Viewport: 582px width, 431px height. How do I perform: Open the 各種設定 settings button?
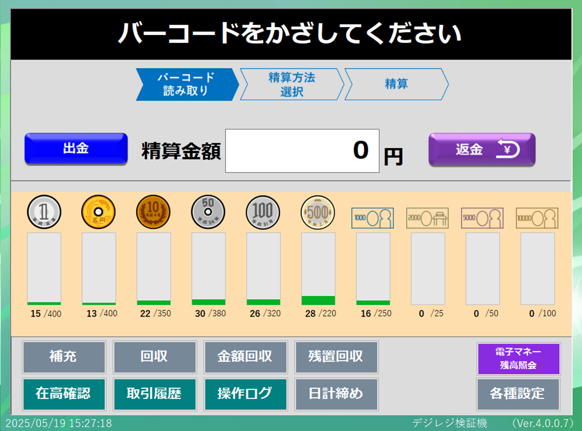(518, 394)
